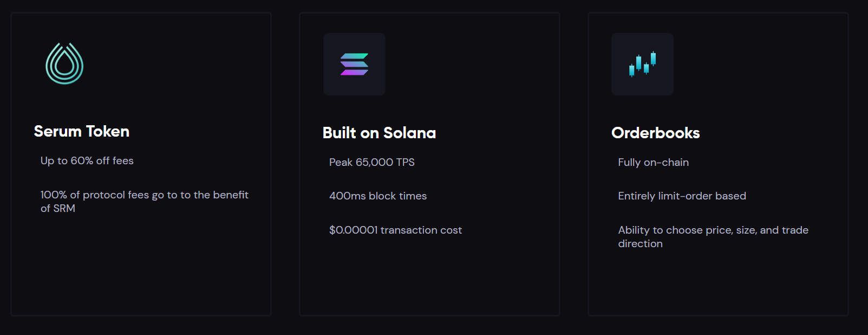868x335 pixels.
Task: Click the candlestick chart Orderbooks icon
Action: tap(642, 64)
